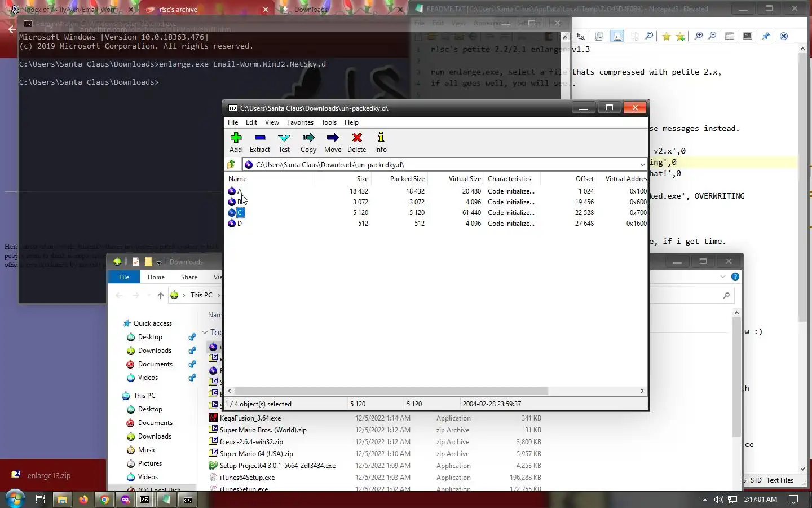The height and width of the screenshot is (508, 812).
Task: Open the File menu in 7-Zip
Action: (x=233, y=122)
